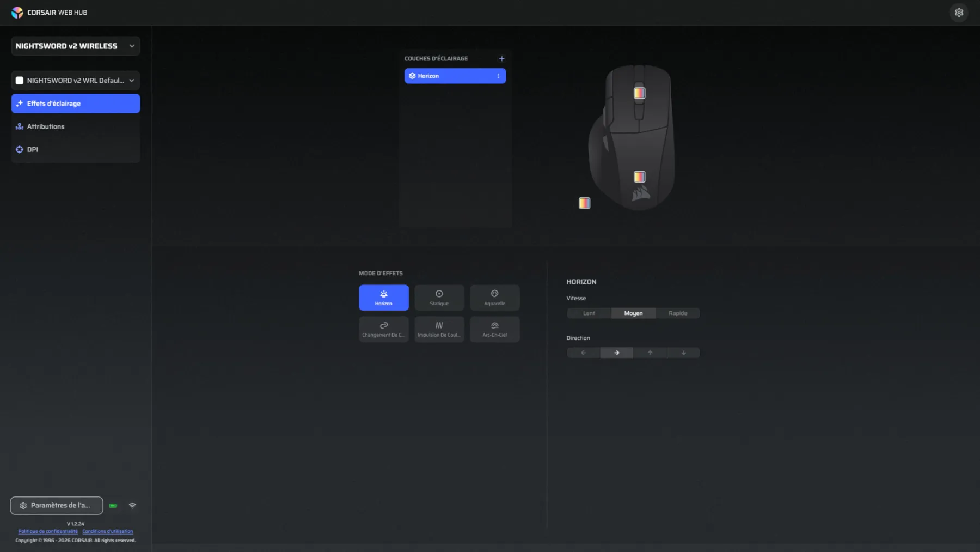Click the battery status icon

(113, 506)
